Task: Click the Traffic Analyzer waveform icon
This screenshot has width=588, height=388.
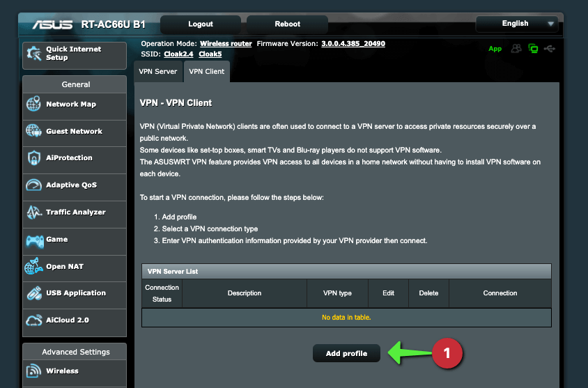Action: click(x=33, y=212)
